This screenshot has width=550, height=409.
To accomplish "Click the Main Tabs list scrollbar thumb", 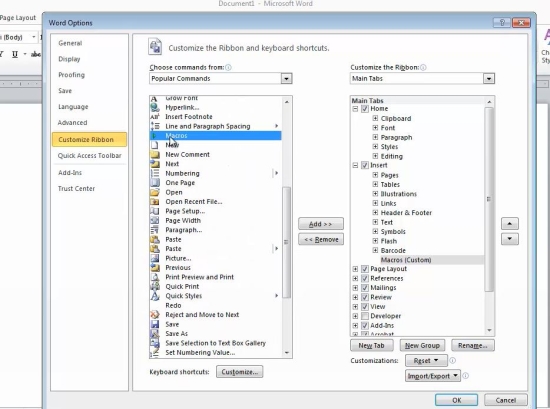I will (489, 199).
